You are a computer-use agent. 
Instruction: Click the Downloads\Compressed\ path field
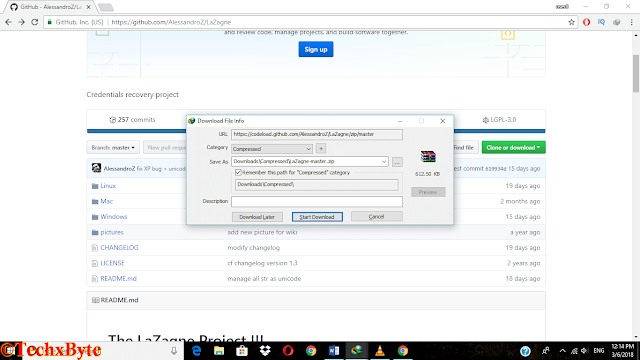(x=316, y=184)
